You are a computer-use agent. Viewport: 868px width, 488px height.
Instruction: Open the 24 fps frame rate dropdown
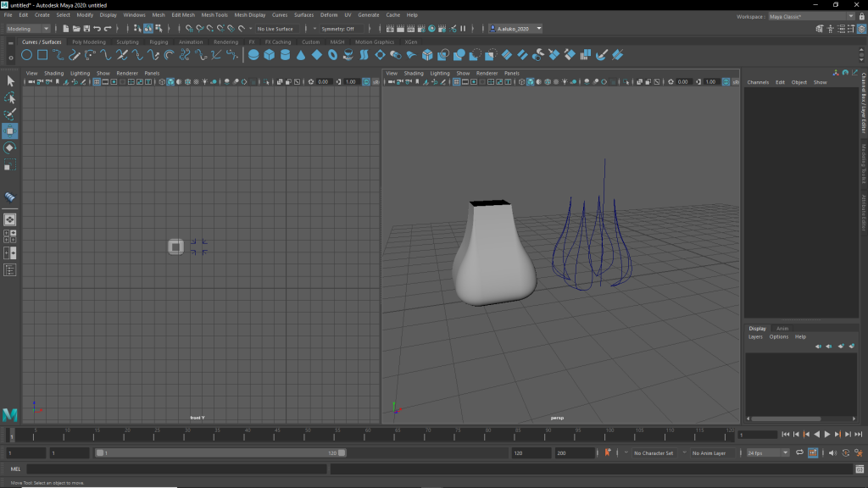(x=767, y=453)
